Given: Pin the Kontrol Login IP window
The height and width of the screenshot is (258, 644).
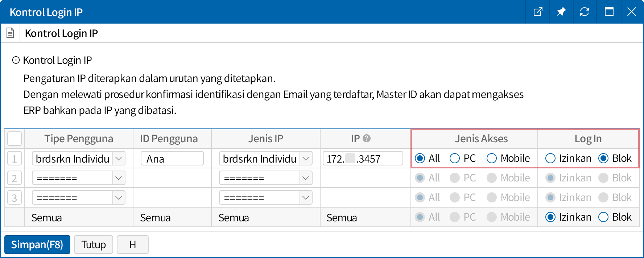Looking at the screenshot, I should pyautogui.click(x=561, y=12).
